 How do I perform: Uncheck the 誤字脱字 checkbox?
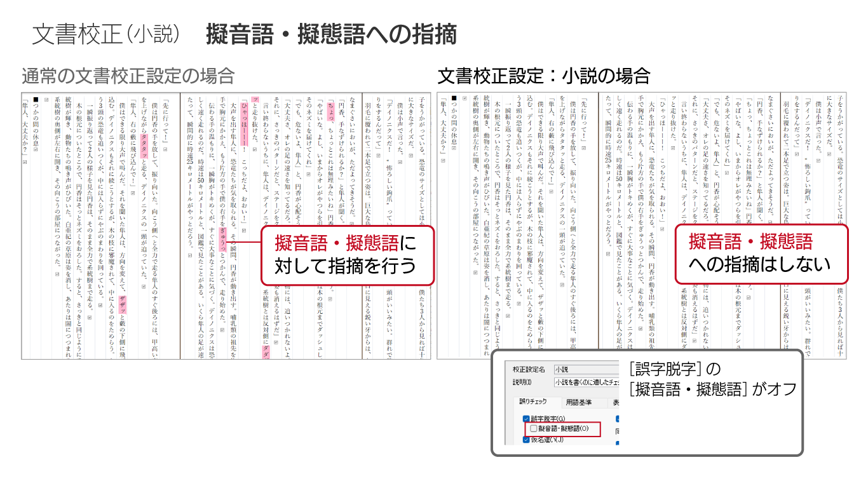point(526,419)
